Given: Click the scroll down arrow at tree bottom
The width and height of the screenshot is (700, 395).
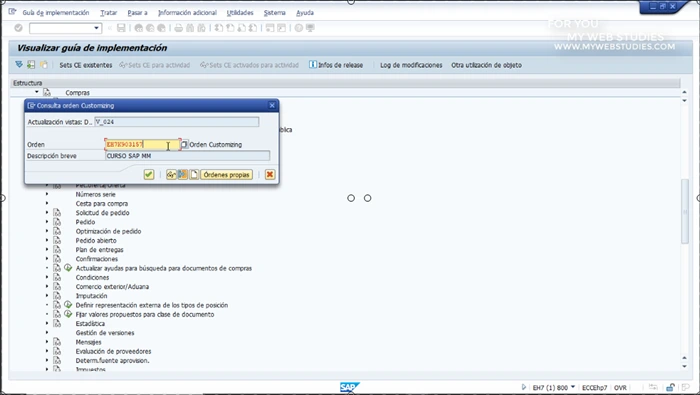Looking at the screenshot, I should tap(685, 366).
